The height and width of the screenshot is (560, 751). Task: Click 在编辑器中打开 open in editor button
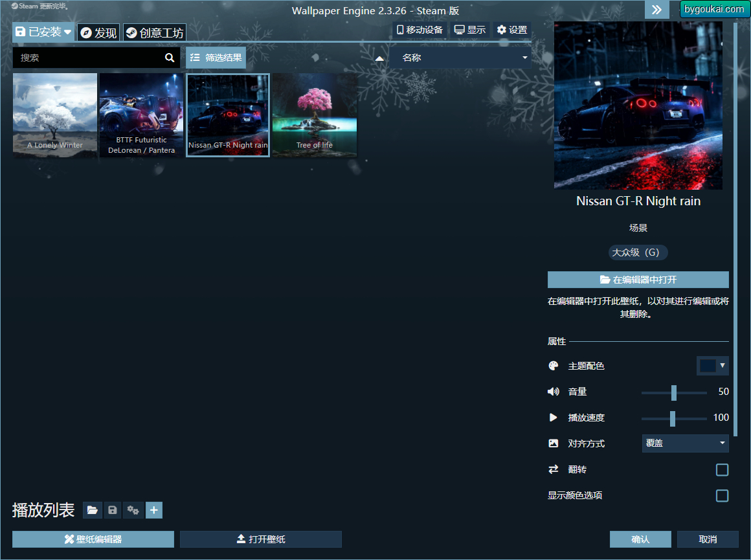tap(638, 280)
